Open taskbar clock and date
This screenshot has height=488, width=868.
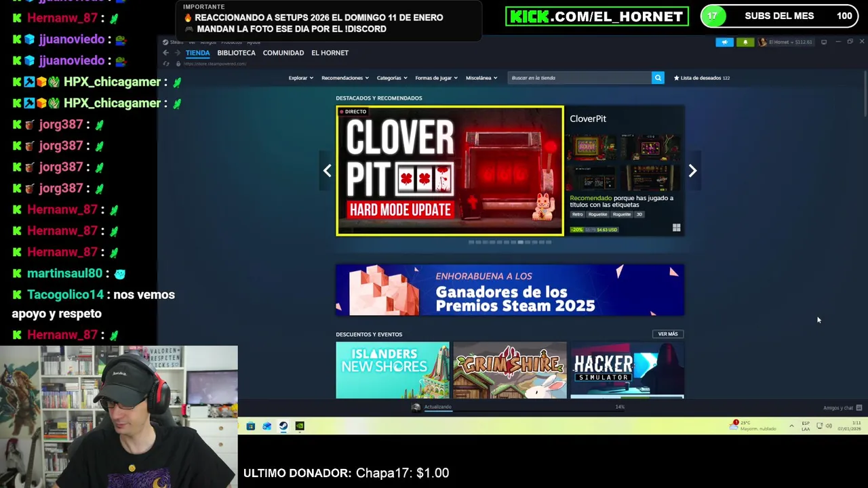click(x=849, y=426)
